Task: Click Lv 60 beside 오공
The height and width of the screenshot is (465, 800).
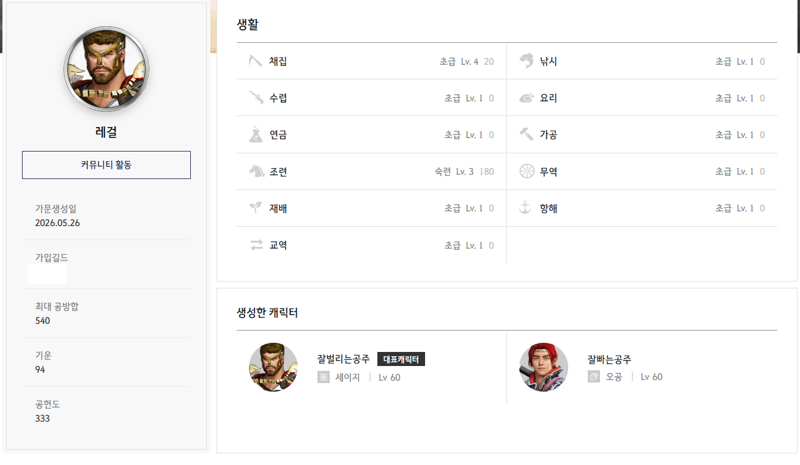Action: (652, 377)
